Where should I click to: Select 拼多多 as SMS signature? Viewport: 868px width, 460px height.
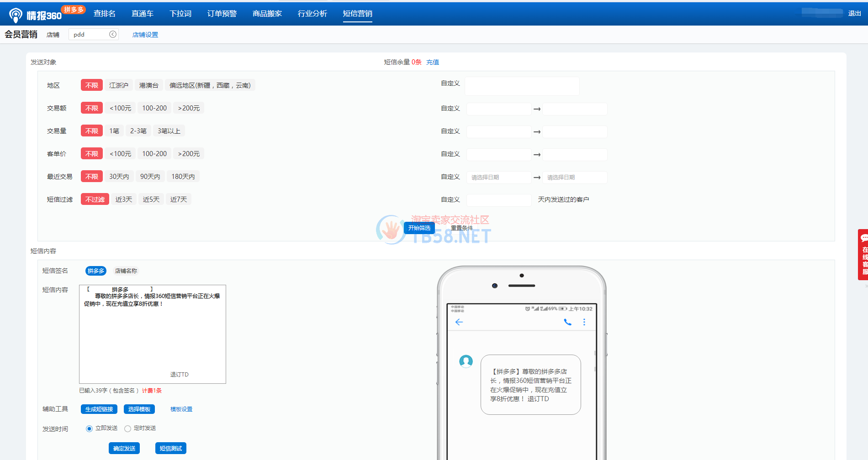tap(96, 271)
